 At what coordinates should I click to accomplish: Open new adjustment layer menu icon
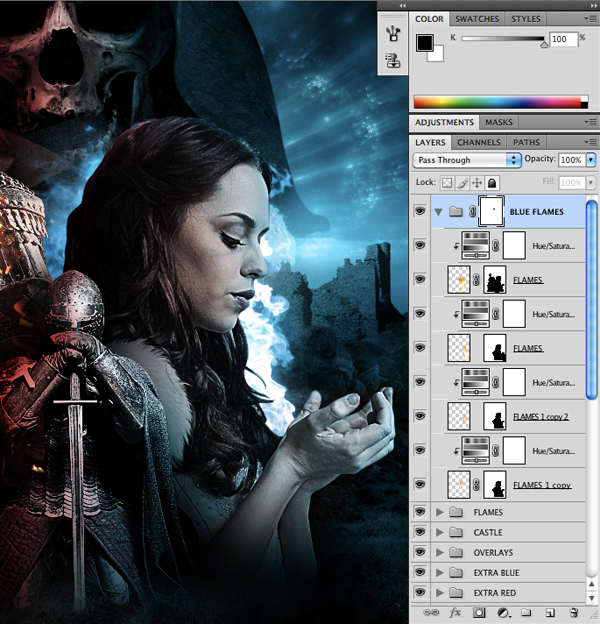pos(503,612)
